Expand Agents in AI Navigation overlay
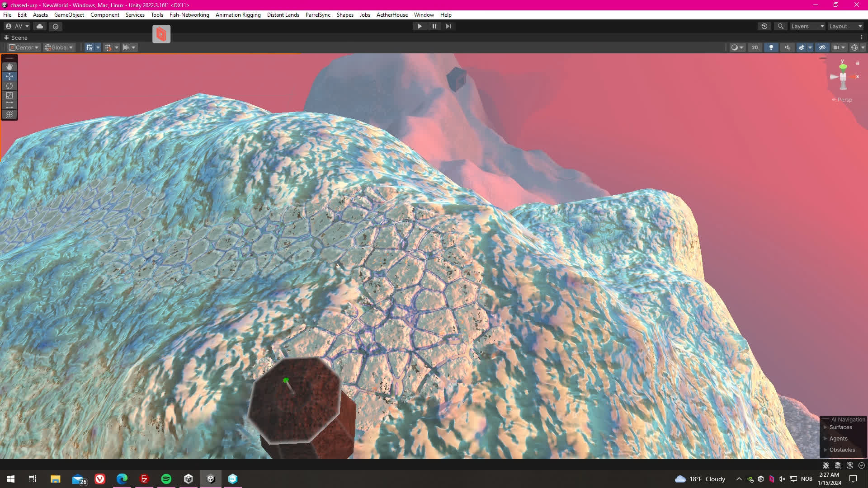868x488 pixels. [x=826, y=438]
